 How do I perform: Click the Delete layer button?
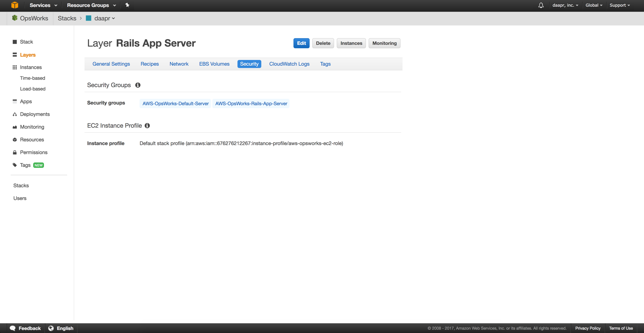[323, 43]
